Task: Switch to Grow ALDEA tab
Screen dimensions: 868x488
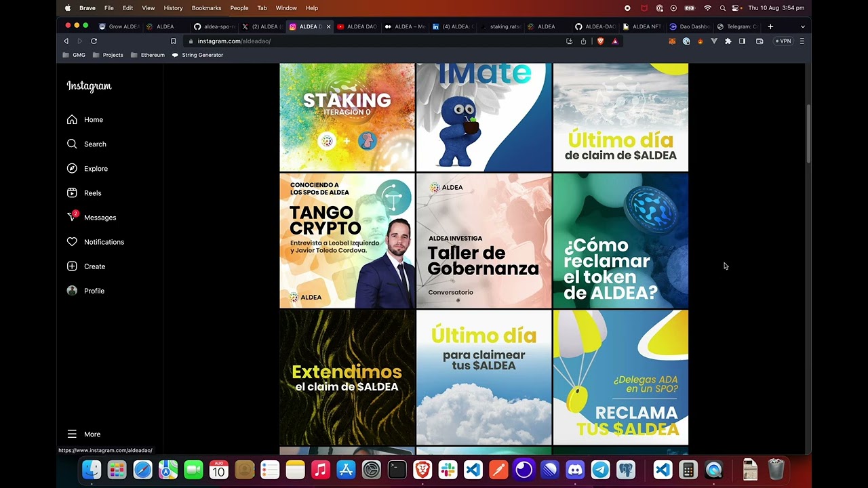Action: 119,26
